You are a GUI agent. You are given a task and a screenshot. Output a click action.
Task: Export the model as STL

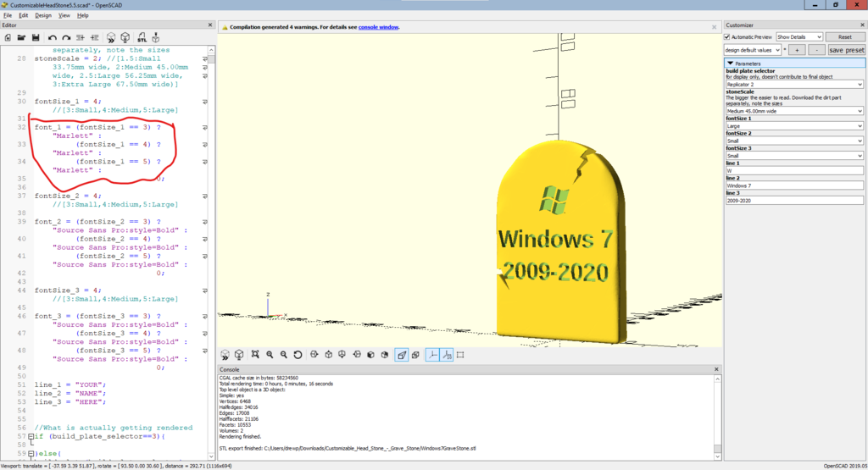pyautogui.click(x=142, y=37)
